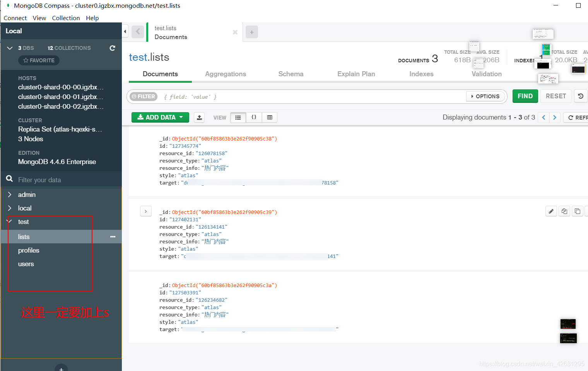
Task: Click MongoDB 4.4.6 Enterprise edition text
Action: [x=57, y=162]
